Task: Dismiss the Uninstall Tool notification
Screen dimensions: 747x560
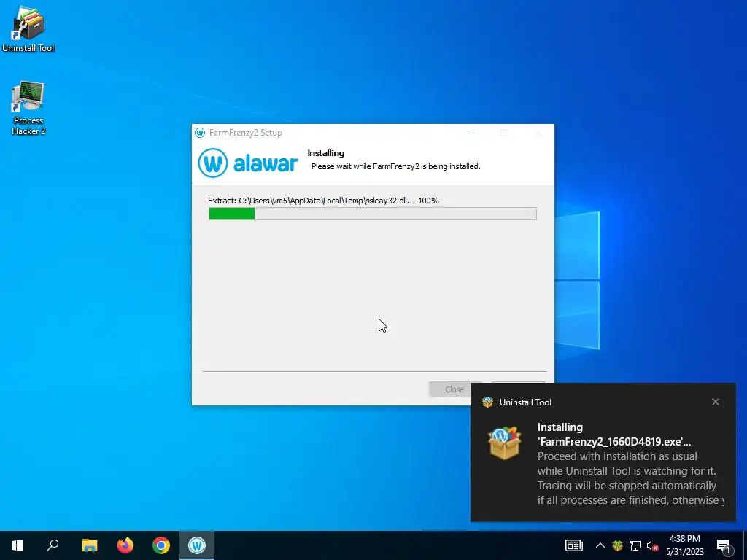Action: (x=715, y=402)
